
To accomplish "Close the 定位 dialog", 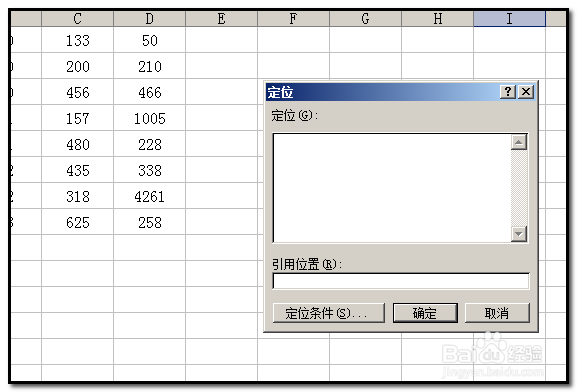I will pyautogui.click(x=526, y=92).
